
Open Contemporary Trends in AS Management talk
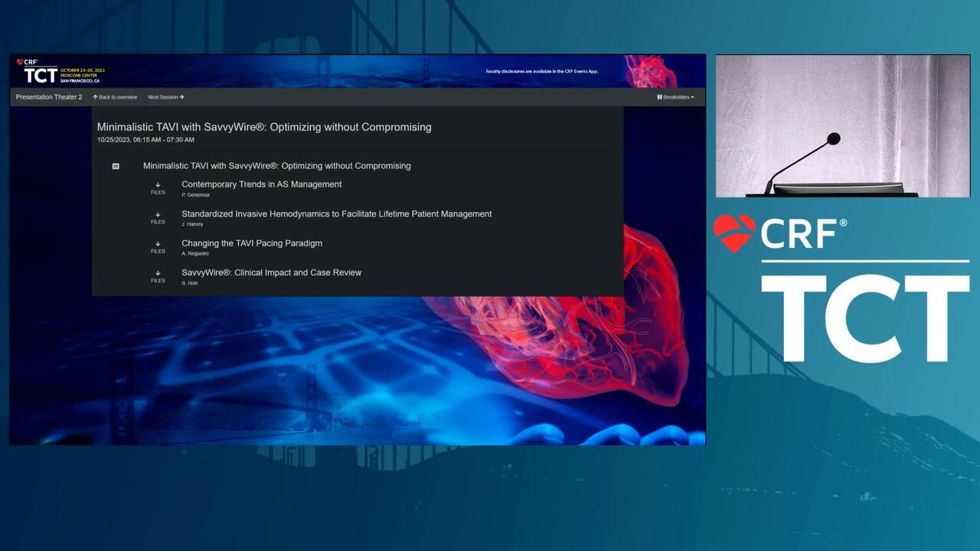tap(261, 184)
